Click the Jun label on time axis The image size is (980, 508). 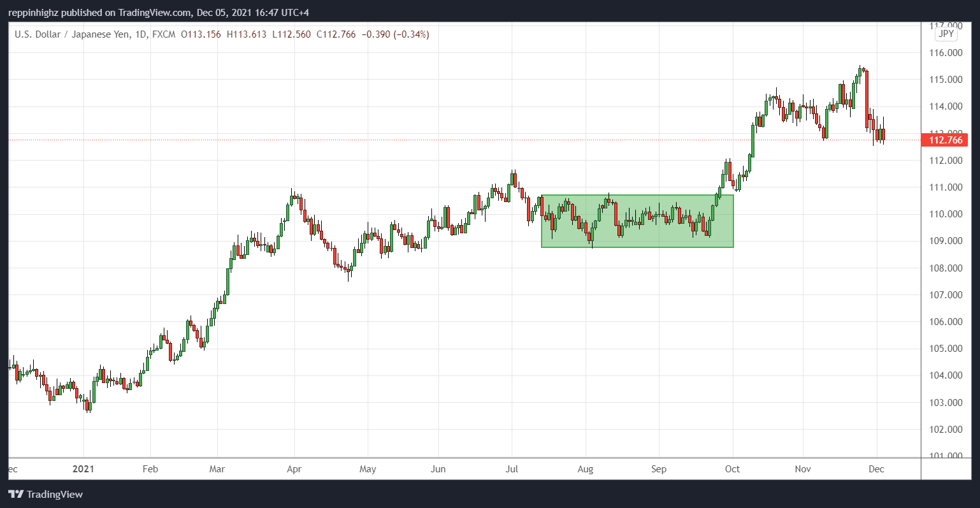[x=438, y=469]
